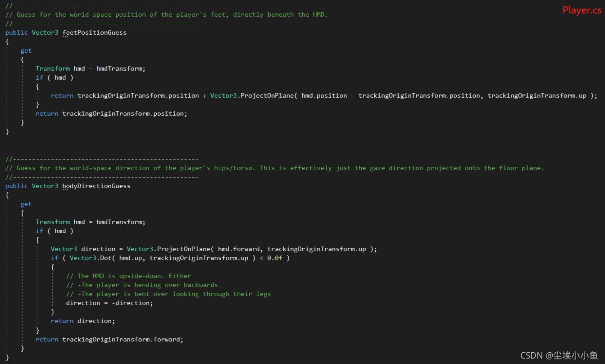
Task: Click the 'return direction;' line
Action: coord(83,321)
